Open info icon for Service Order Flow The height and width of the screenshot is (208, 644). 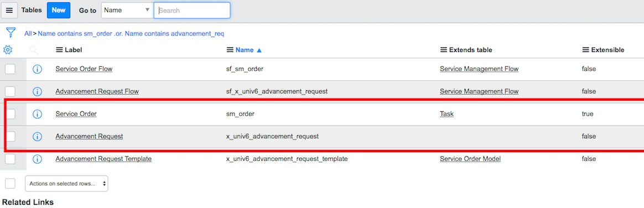37,69
